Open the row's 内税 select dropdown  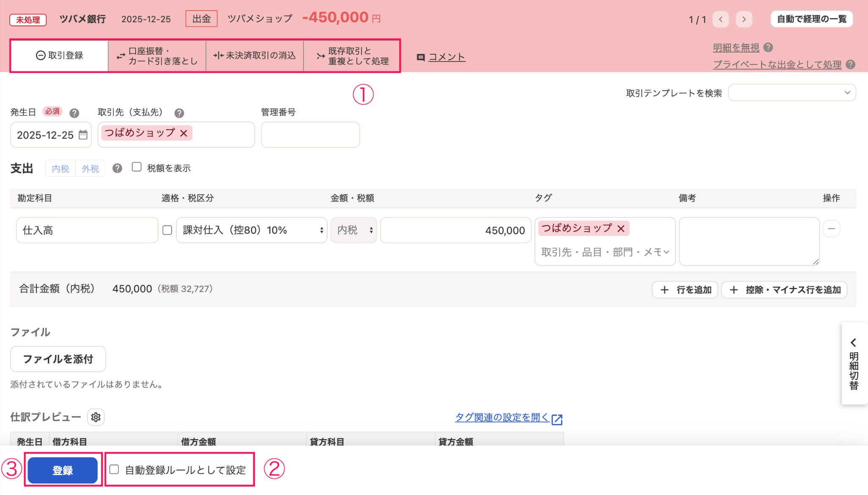[354, 230]
